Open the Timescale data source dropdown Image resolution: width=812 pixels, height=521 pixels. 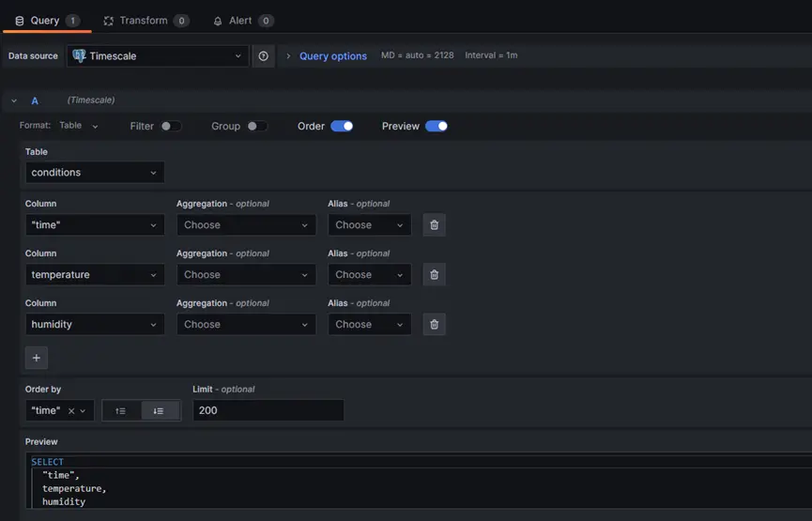coord(158,56)
